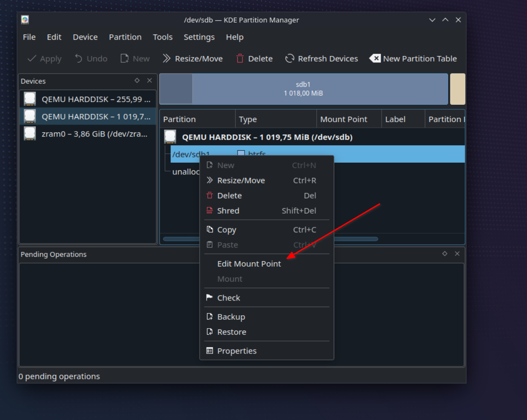
Task: Click the New Partition Table eraser icon
Action: (x=375, y=58)
